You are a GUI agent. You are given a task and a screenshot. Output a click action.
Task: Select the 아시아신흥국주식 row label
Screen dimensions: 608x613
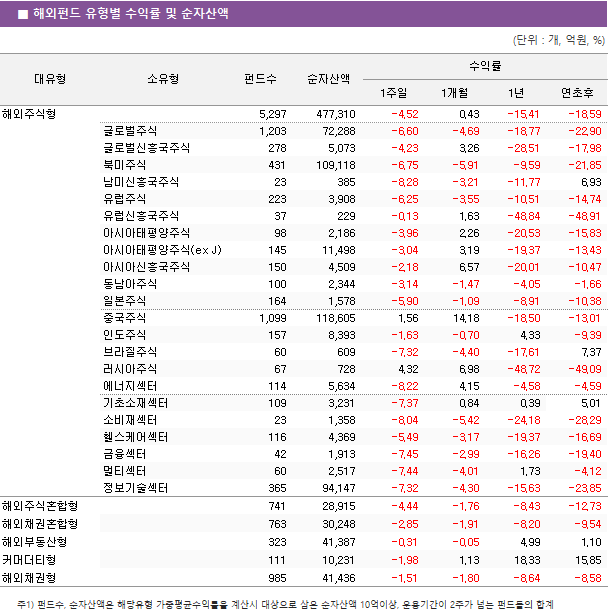146,267
